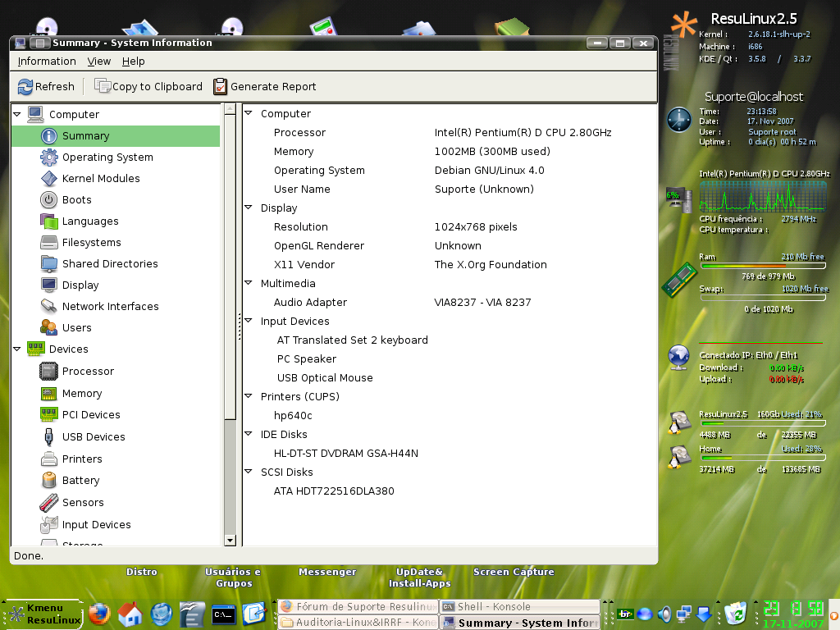840x630 pixels.
Task: Switch to Shell - Konsole taskbar entry
Action: point(519,606)
